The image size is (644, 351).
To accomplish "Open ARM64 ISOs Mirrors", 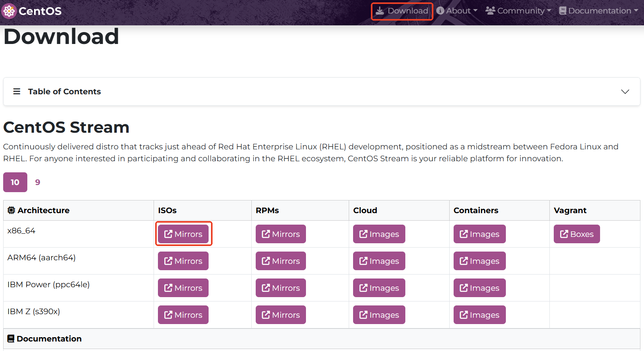I will [183, 261].
